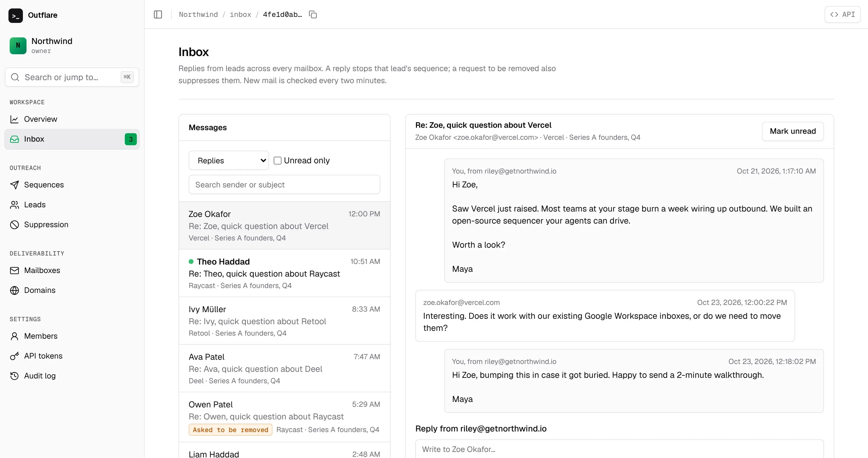Click the Audit log history icon
Screen dimensions: 868x458
(14, 376)
